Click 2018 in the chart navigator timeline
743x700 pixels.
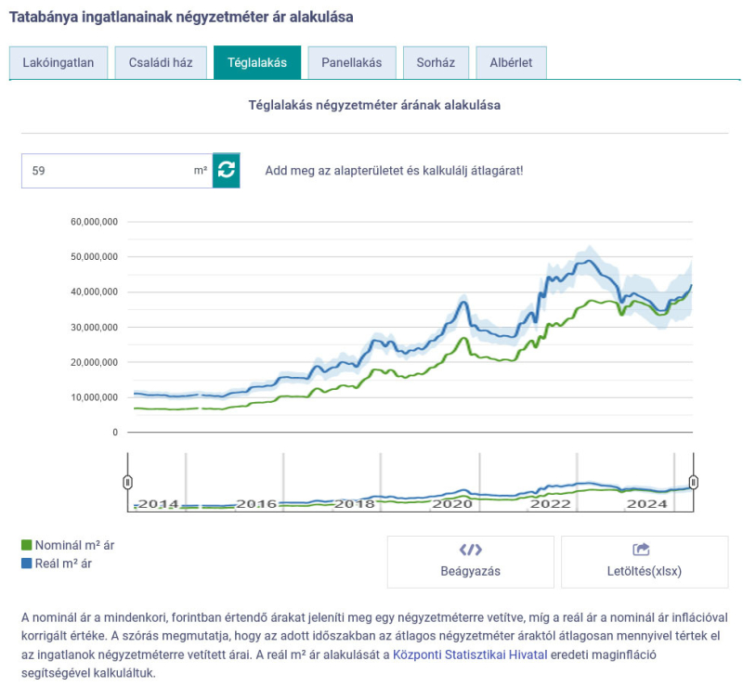(x=355, y=504)
